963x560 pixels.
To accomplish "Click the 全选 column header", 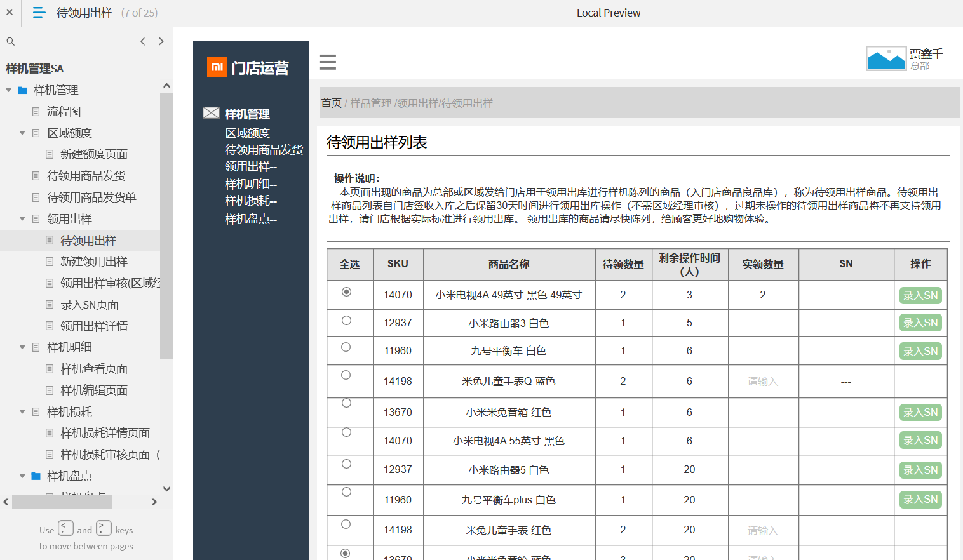I will (x=349, y=264).
